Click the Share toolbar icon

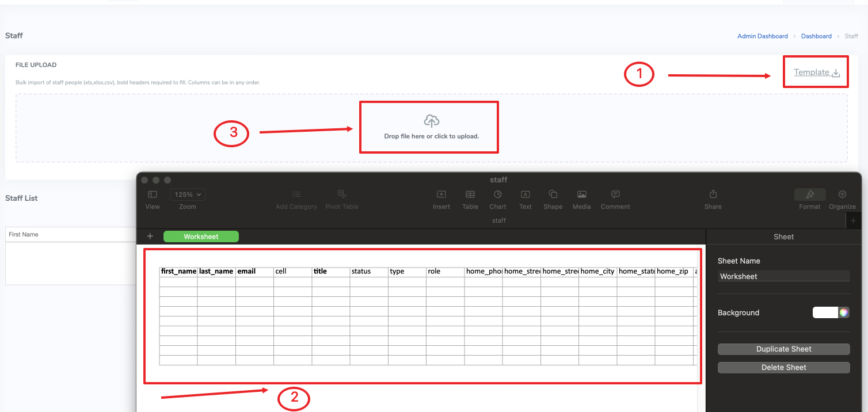coord(713,195)
